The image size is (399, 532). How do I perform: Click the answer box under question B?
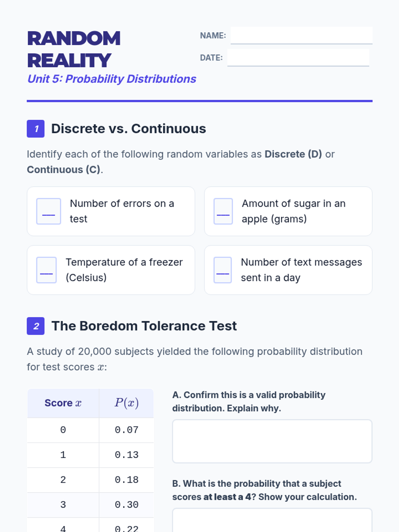[x=272, y=520]
